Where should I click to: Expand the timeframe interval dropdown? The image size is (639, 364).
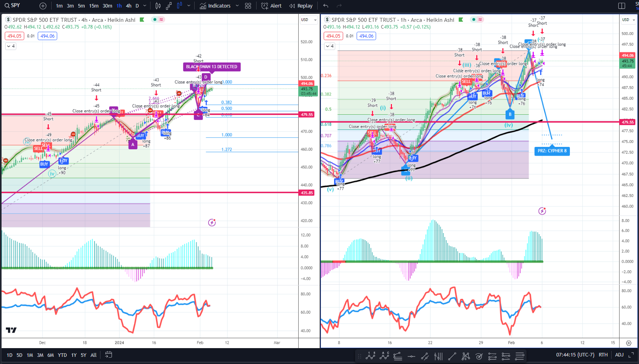pyautogui.click(x=145, y=6)
